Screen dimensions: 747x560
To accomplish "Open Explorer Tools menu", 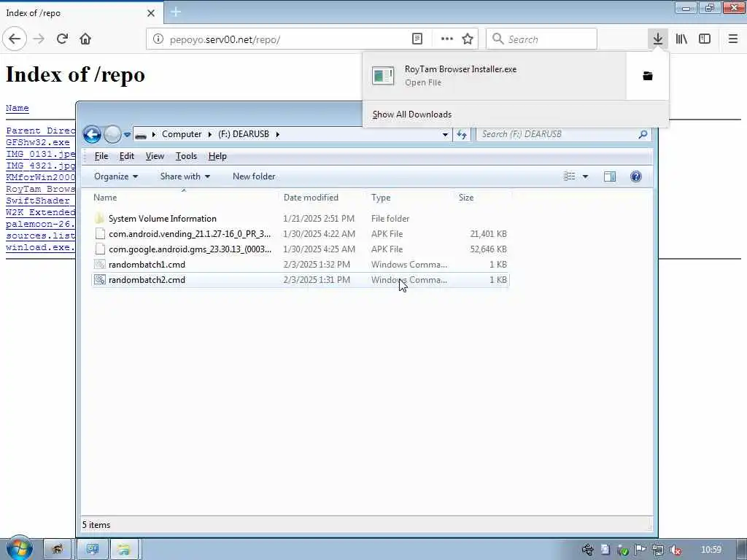I will coord(186,156).
